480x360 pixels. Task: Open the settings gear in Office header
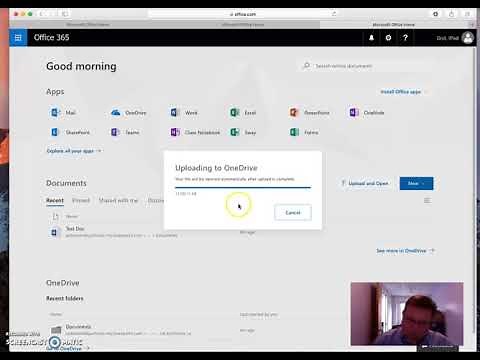(x=388, y=38)
